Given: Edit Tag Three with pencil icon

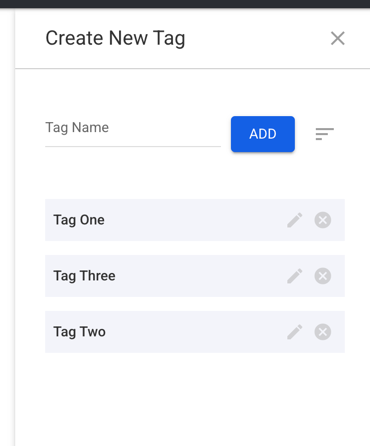Looking at the screenshot, I should 295,276.
